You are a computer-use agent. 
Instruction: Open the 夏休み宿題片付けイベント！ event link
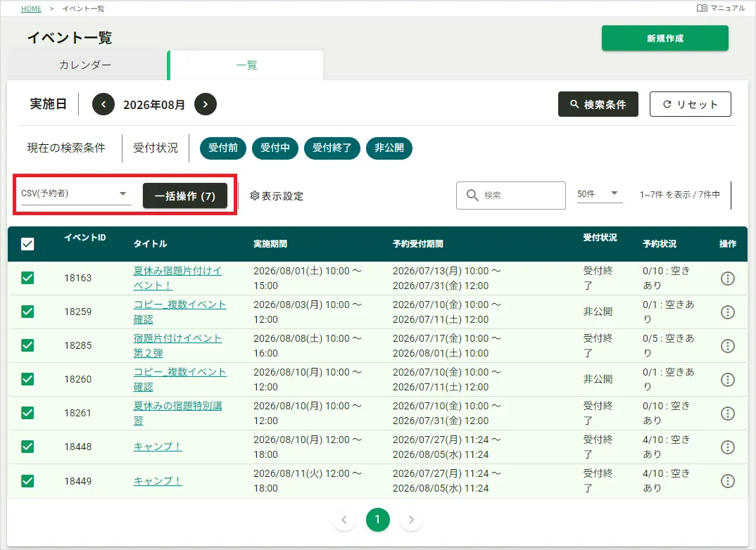[x=177, y=278]
